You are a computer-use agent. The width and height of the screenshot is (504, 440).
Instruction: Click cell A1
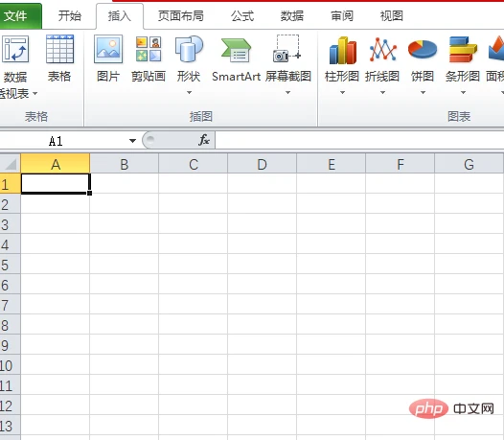[x=56, y=184]
